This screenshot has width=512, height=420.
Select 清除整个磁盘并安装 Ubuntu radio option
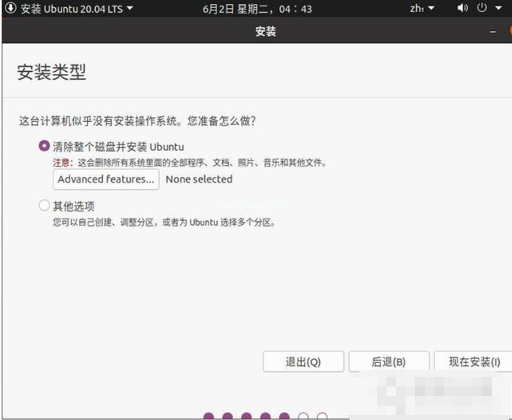(x=44, y=146)
